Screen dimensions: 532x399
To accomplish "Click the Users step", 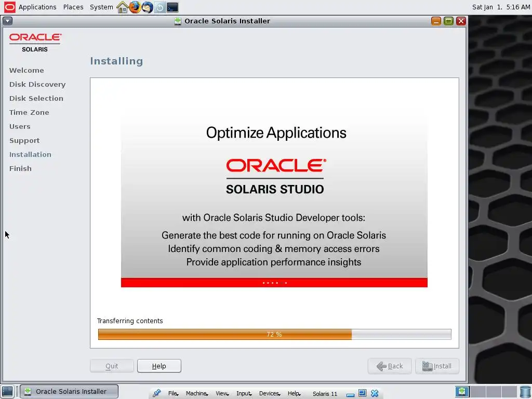I will (x=20, y=127).
